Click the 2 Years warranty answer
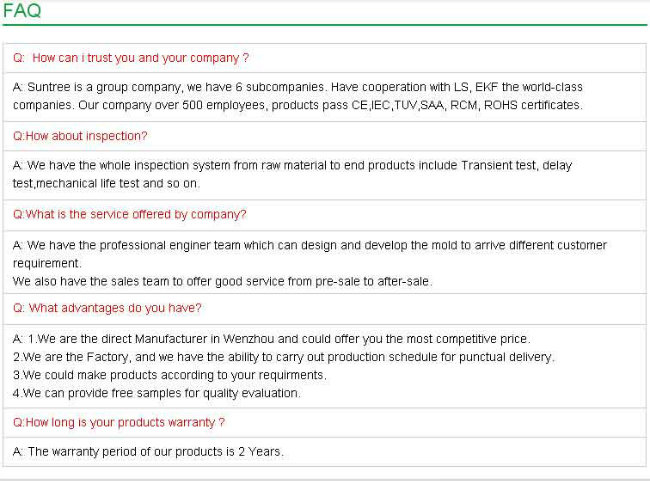This screenshot has width=650, height=481. click(x=148, y=452)
